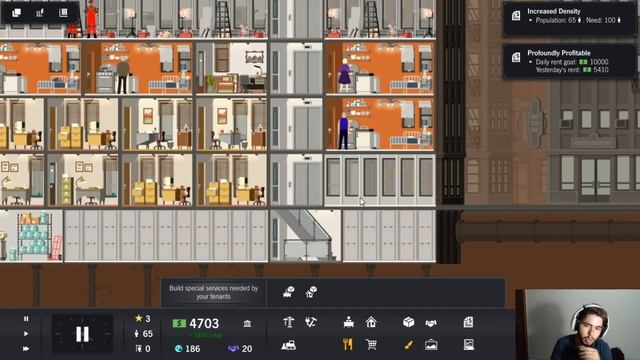Open the art picture frame category

click(431, 345)
